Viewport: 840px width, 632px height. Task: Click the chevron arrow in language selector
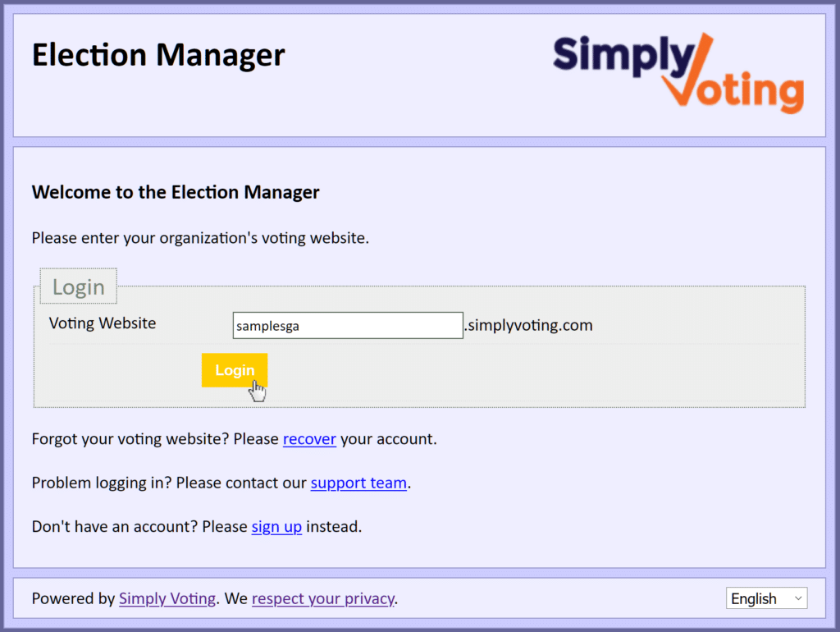pyautogui.click(x=798, y=598)
